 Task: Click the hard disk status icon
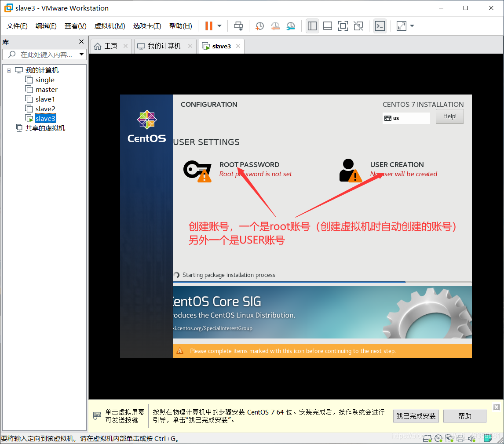click(x=427, y=438)
